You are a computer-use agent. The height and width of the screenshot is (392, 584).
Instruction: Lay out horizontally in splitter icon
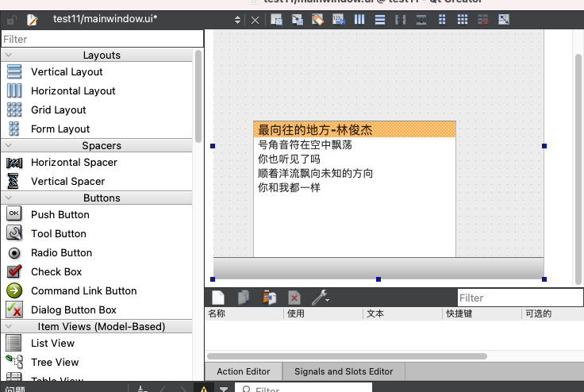pyautogui.click(x=401, y=19)
